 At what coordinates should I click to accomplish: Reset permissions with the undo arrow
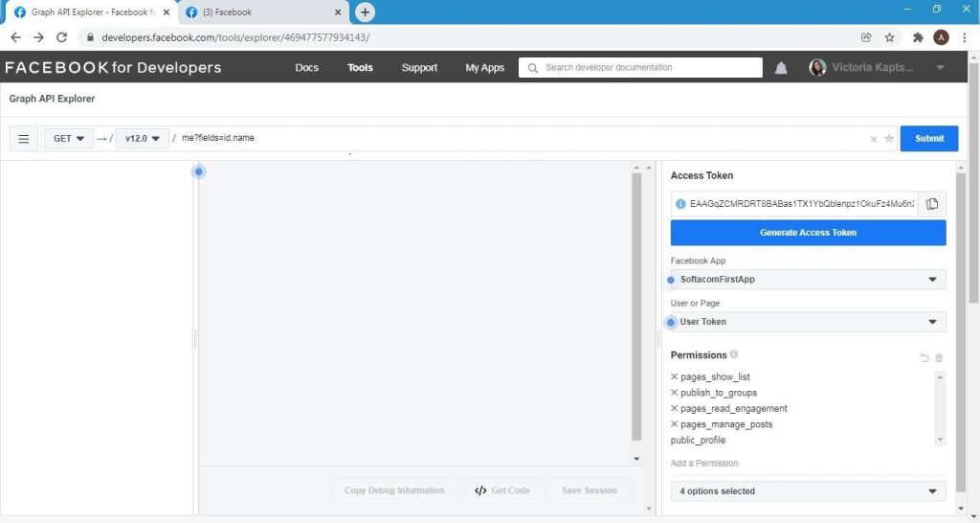(x=924, y=358)
